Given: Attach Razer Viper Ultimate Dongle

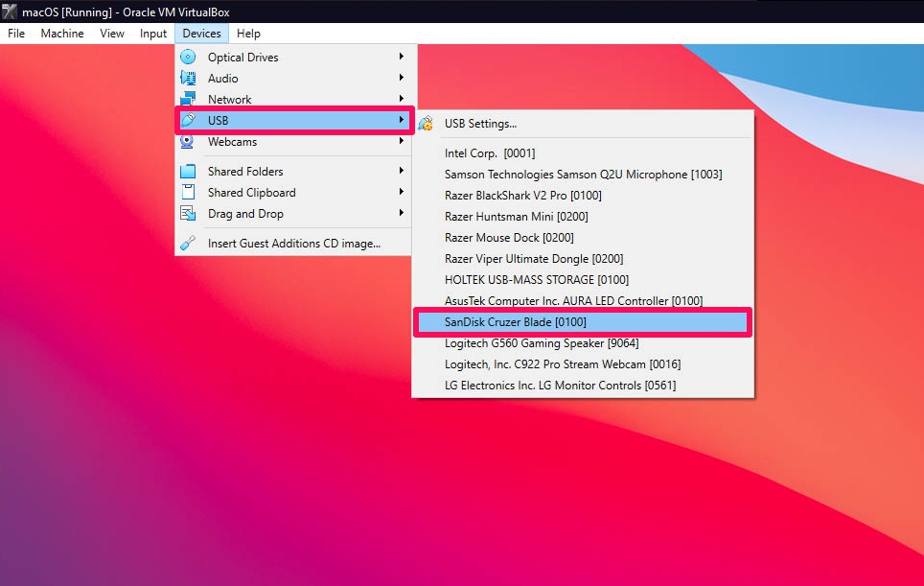Looking at the screenshot, I should pos(582,259).
